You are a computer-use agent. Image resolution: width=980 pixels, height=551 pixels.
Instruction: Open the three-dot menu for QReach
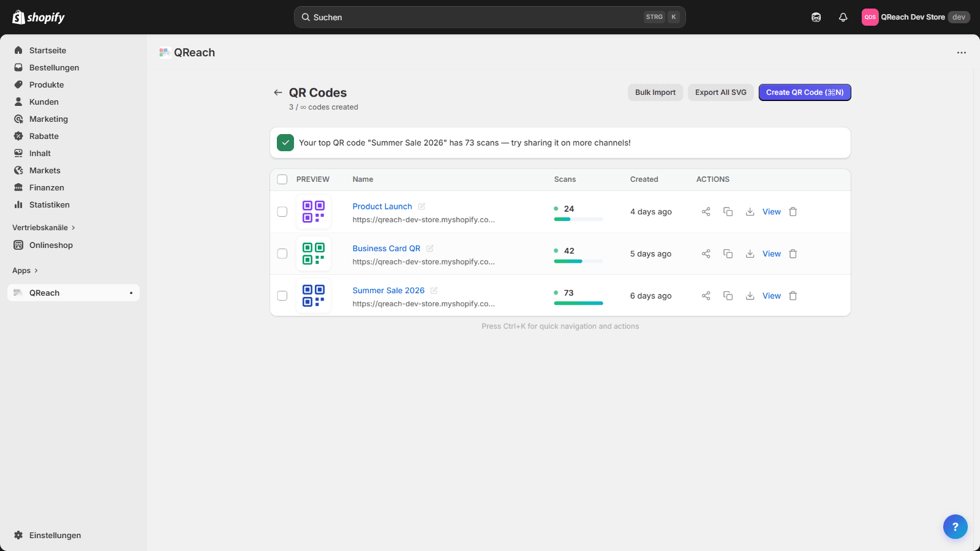(x=961, y=53)
